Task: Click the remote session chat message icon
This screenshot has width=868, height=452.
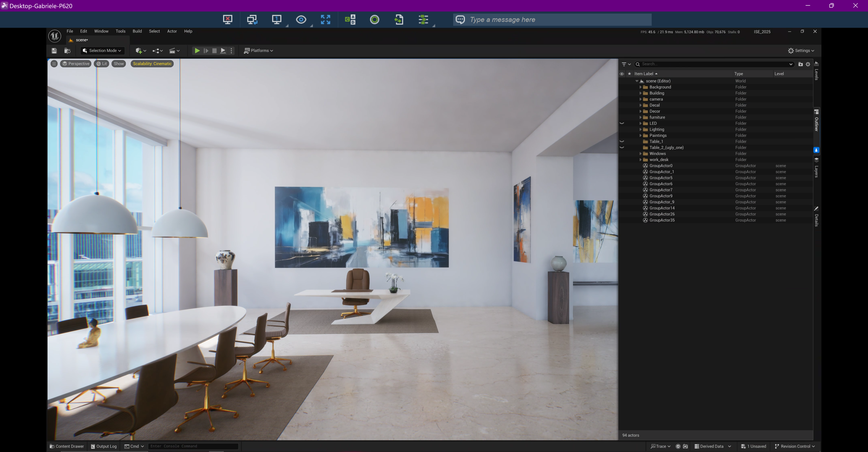Action: point(460,19)
